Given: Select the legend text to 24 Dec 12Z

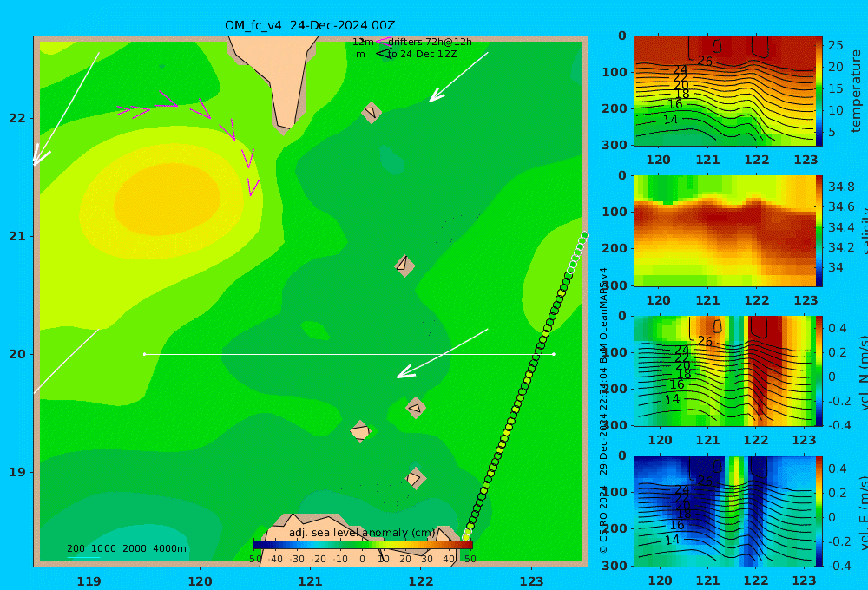Looking at the screenshot, I should (422, 55).
